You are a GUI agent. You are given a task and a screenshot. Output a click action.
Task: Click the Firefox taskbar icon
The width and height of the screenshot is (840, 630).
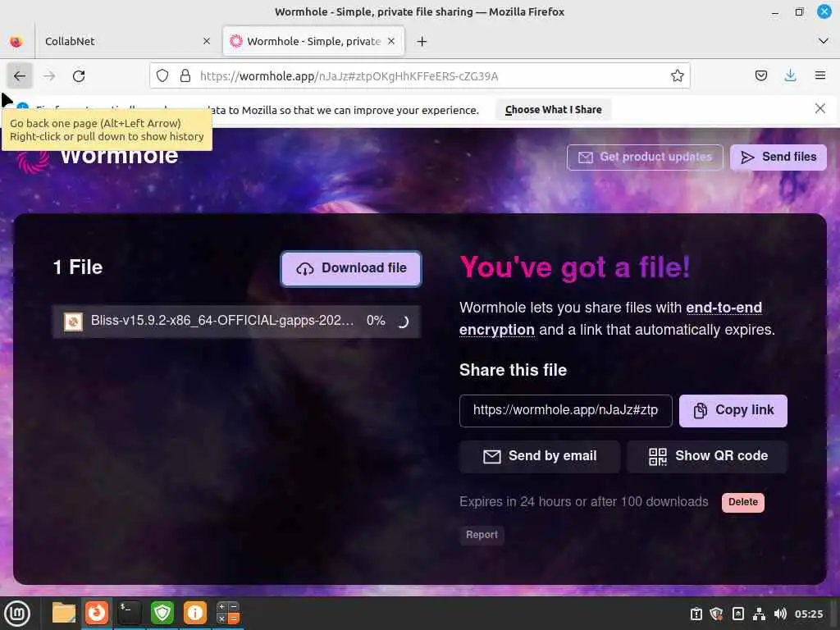coord(97,613)
